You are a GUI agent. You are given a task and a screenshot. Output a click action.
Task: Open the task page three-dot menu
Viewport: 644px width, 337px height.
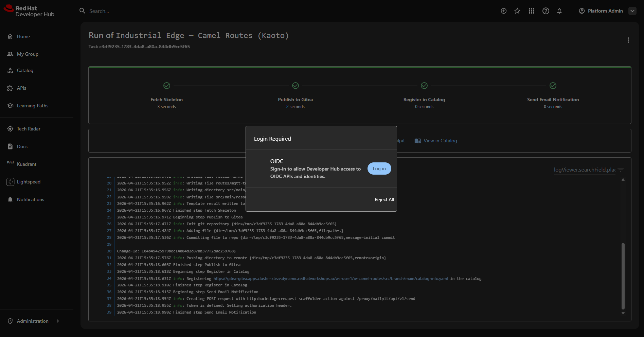click(x=628, y=40)
